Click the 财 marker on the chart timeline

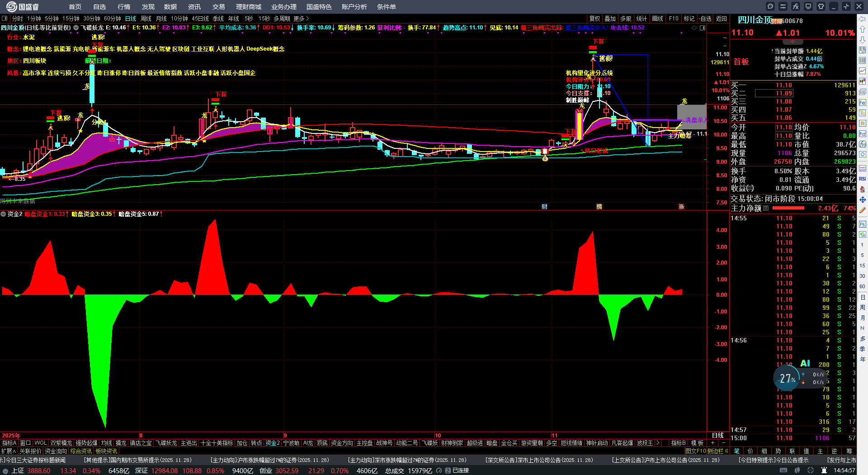pyautogui.click(x=544, y=207)
